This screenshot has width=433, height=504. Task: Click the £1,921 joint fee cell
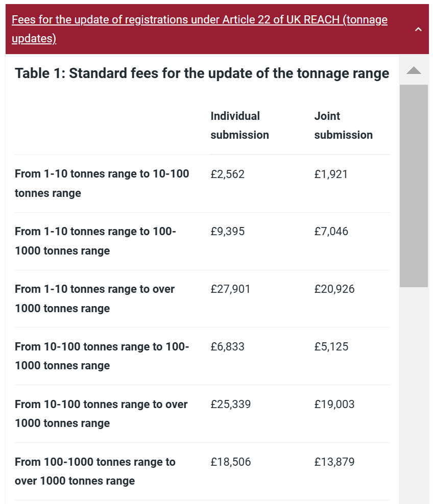coord(331,174)
